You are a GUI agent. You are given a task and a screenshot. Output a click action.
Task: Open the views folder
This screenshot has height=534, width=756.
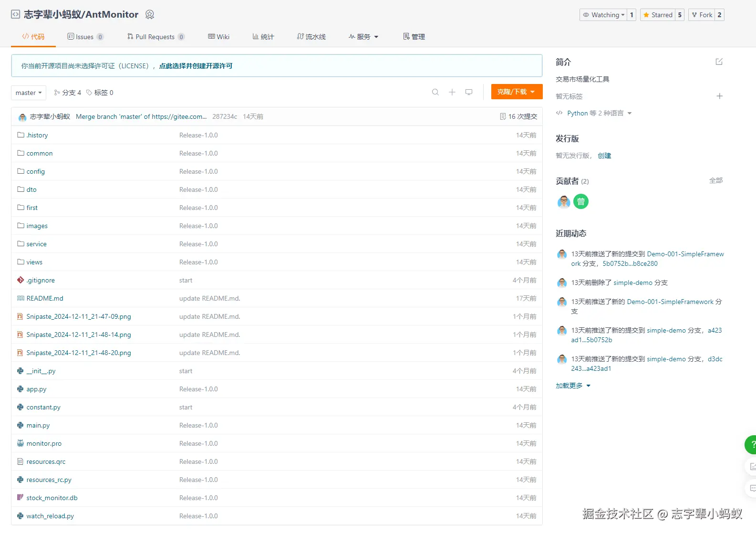[34, 262]
